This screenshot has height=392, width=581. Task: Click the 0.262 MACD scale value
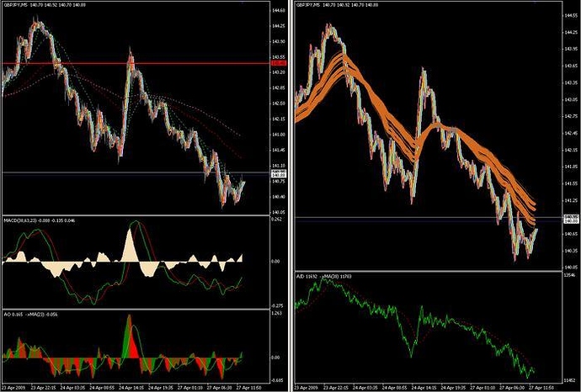(277, 220)
